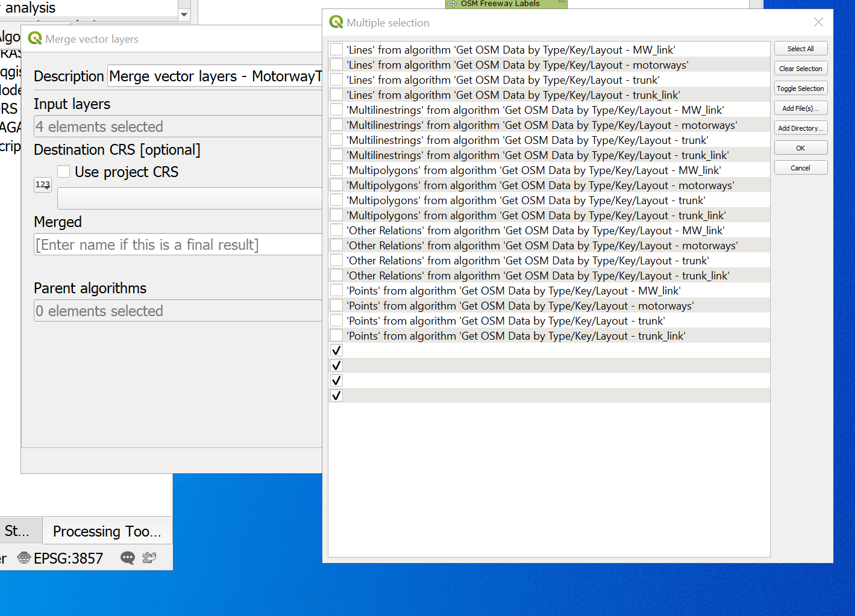Click the Select All button

[x=801, y=48]
